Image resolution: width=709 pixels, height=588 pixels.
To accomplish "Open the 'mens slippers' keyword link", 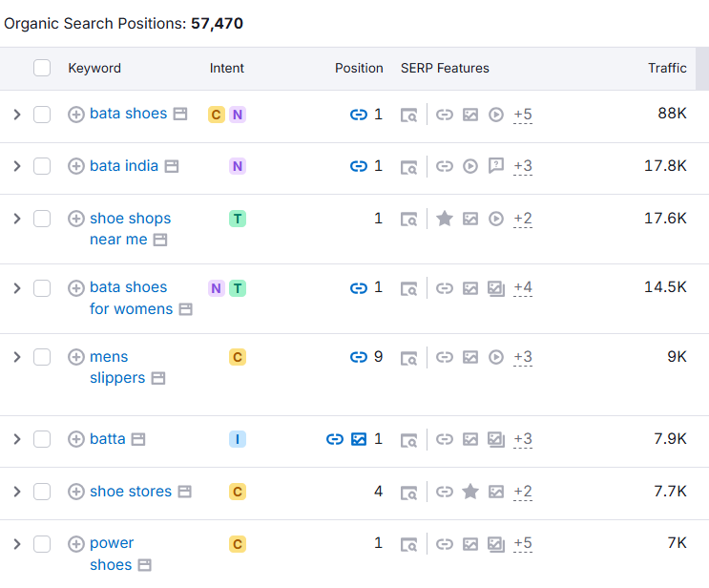I will click(117, 367).
